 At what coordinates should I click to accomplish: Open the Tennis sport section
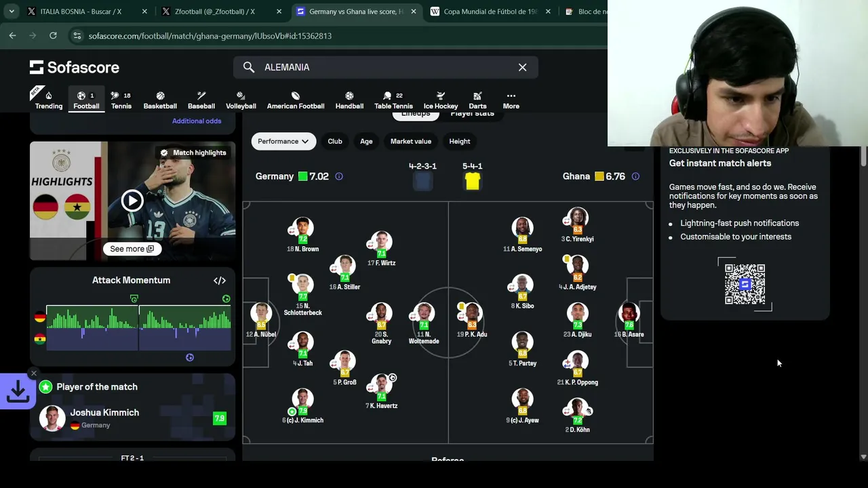coord(121,100)
